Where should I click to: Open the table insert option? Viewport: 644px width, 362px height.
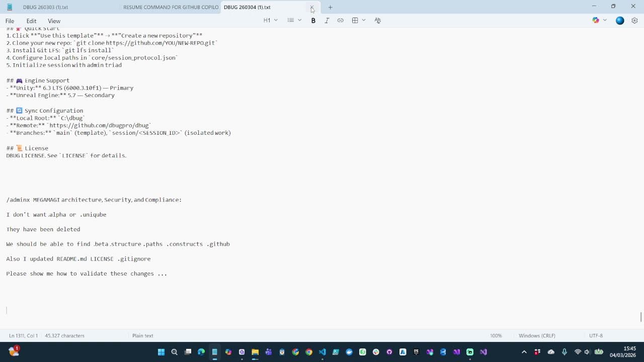pos(355,21)
